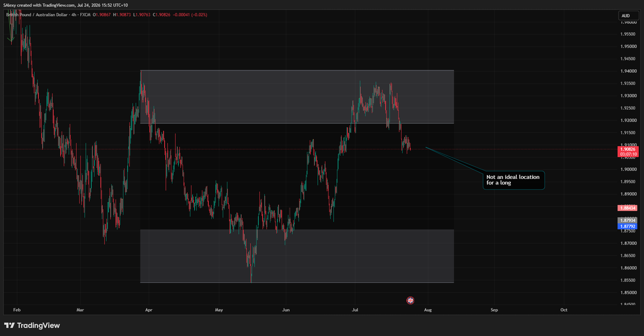Click the change value −0.00041 (−0.02%)
The width and height of the screenshot is (644, 336).
pyautogui.click(x=191, y=14)
